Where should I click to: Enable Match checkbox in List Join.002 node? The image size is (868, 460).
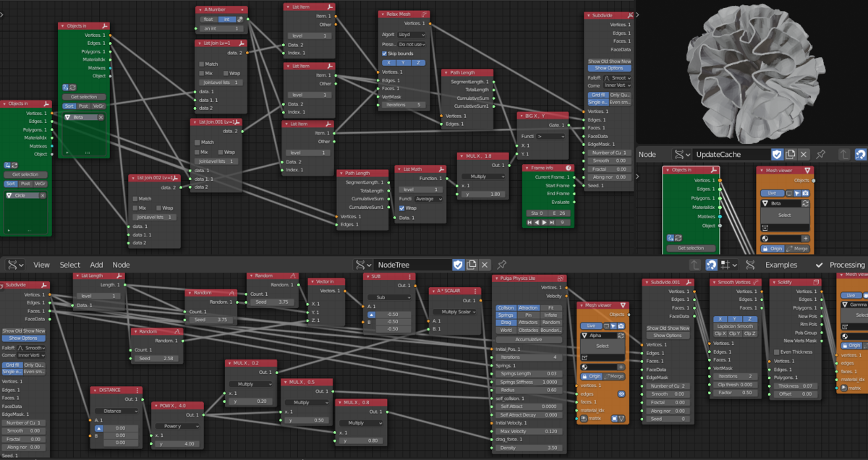point(135,198)
